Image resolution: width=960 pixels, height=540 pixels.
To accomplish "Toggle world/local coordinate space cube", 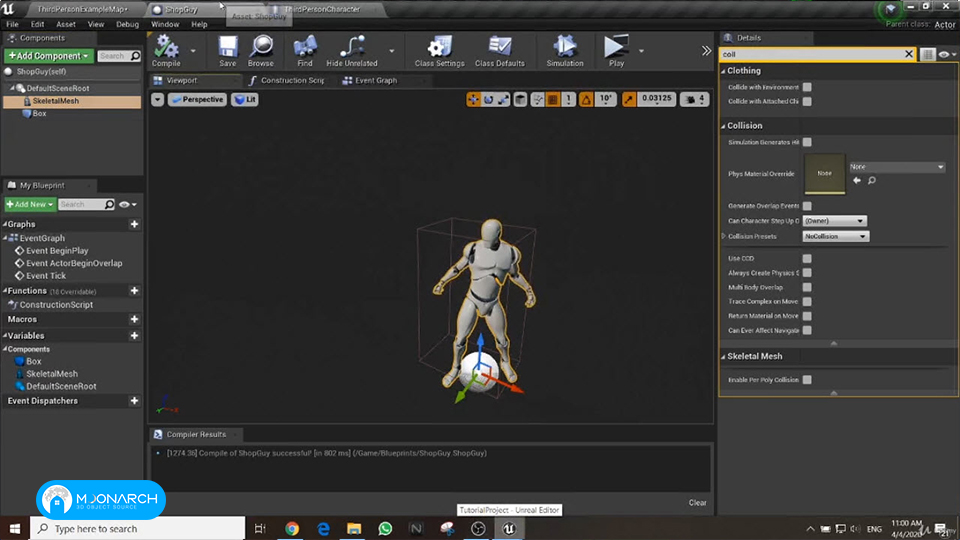I will pos(520,99).
